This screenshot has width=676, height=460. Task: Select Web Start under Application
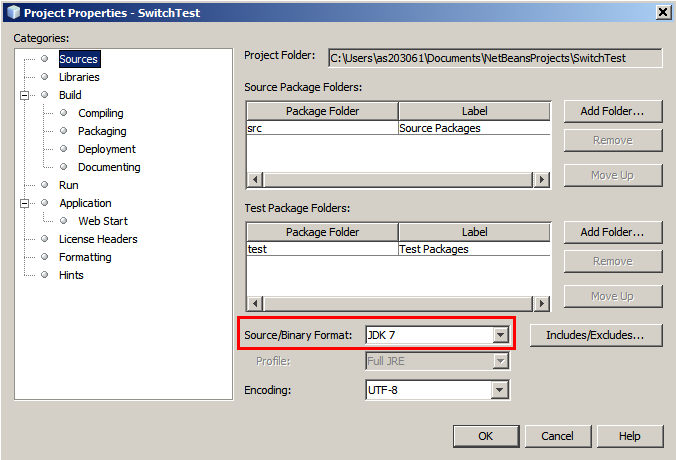[x=103, y=221]
